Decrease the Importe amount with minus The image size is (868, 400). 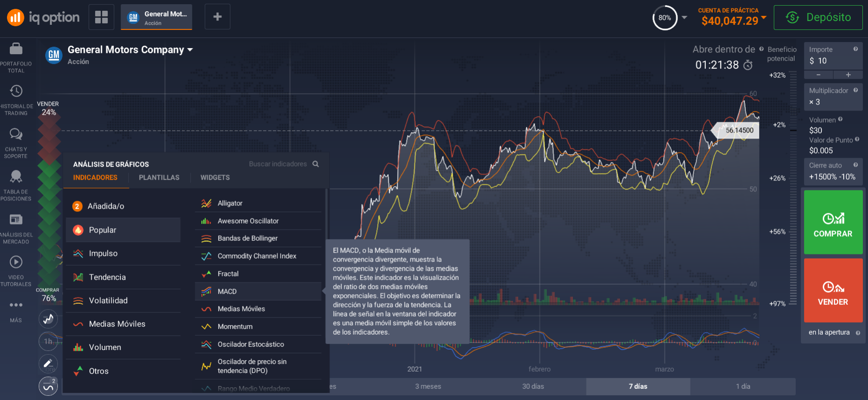click(819, 75)
